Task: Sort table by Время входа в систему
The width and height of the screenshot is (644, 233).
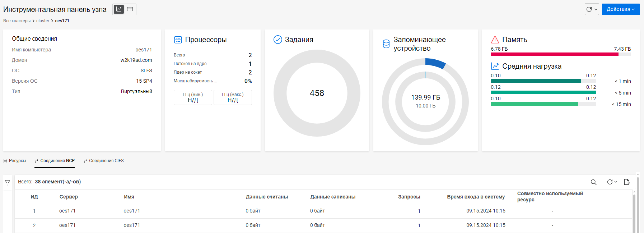Action: pos(476,197)
